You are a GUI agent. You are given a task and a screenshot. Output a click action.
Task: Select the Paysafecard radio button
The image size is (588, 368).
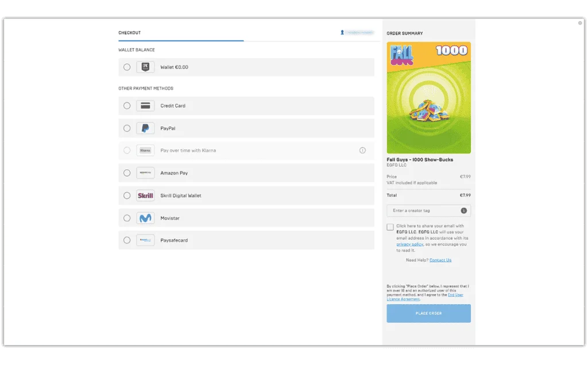point(127,240)
